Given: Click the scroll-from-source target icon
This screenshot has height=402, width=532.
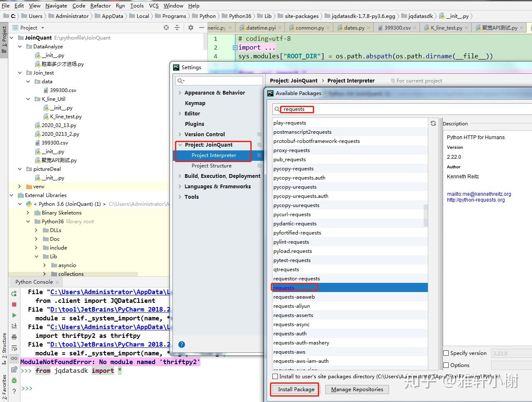Looking at the screenshot, I should 166,27.
